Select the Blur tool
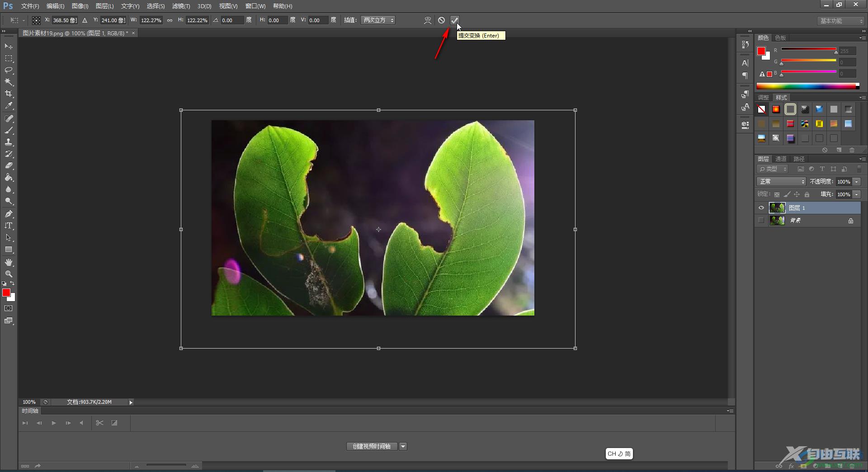This screenshot has width=868, height=472. tap(9, 189)
